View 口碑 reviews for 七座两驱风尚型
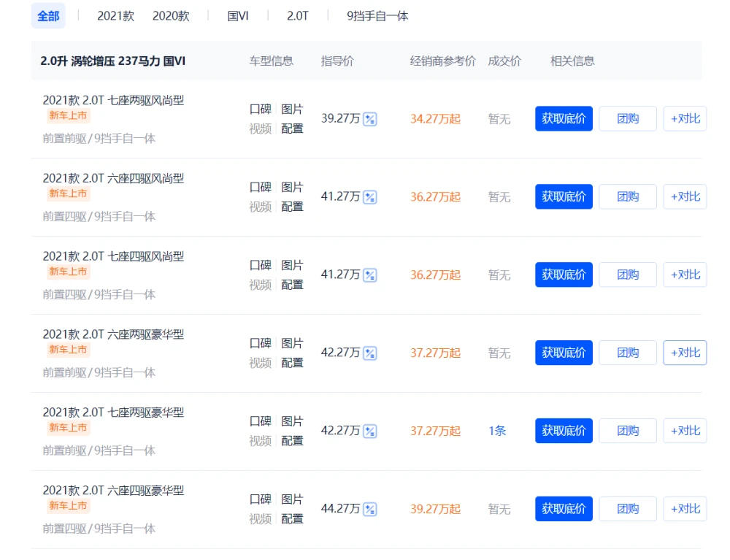This screenshot has height=560, width=730. tap(261, 110)
